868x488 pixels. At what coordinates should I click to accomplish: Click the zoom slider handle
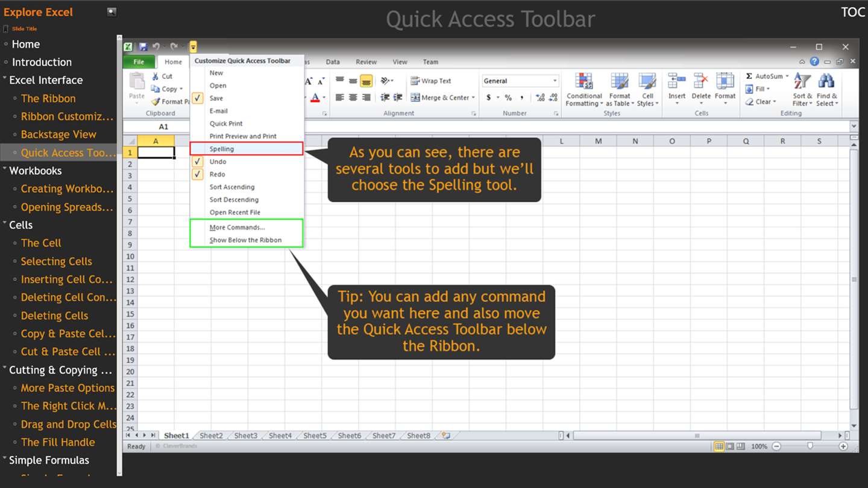(x=810, y=446)
